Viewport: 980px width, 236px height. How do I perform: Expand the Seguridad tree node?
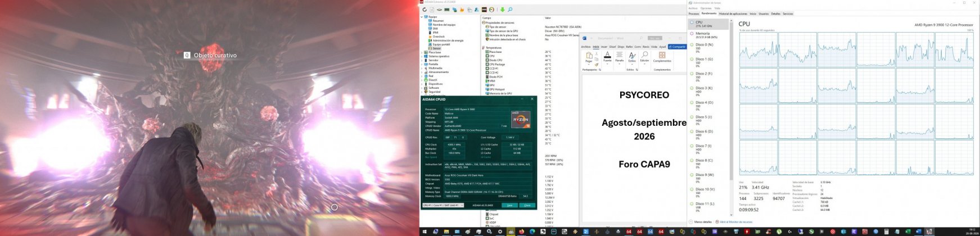click(x=422, y=92)
